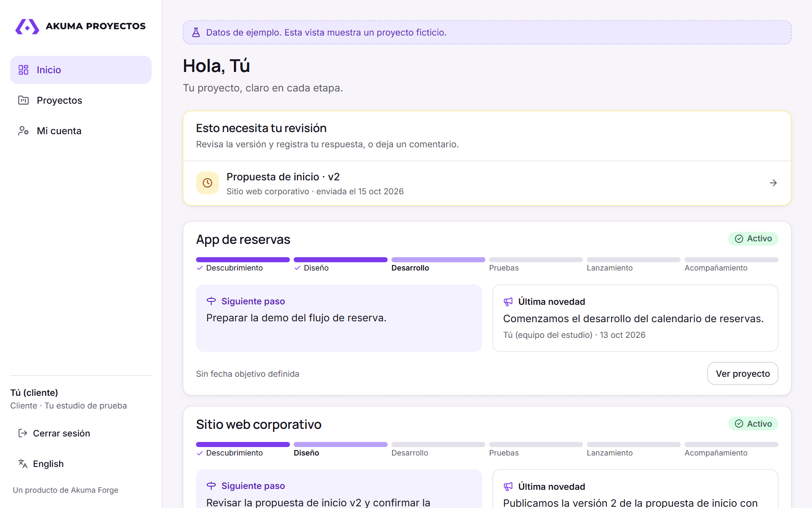Click the check-circle icon in App de reservas Activo badge

(739, 239)
